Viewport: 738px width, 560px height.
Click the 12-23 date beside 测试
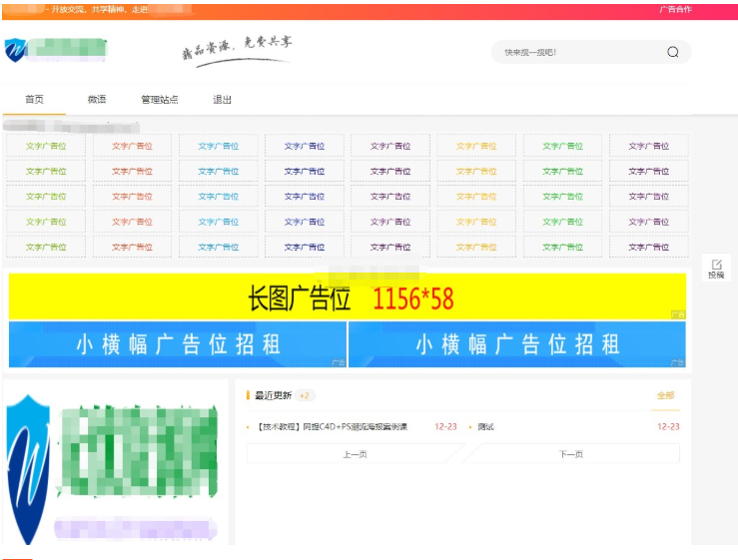[x=668, y=427]
